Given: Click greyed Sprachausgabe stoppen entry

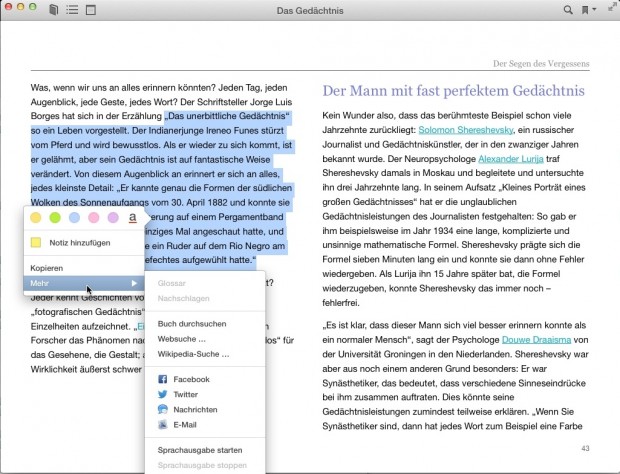Looking at the screenshot, I should (202, 465).
